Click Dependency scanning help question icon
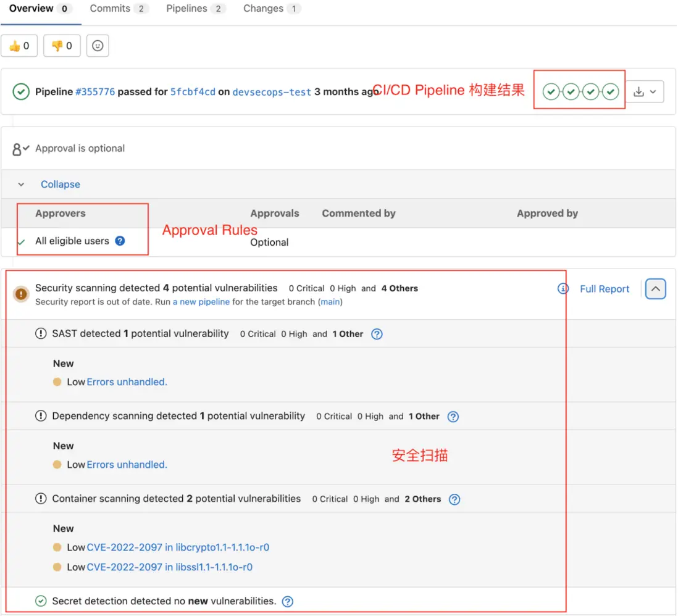This screenshot has height=616, width=678. pyautogui.click(x=453, y=417)
